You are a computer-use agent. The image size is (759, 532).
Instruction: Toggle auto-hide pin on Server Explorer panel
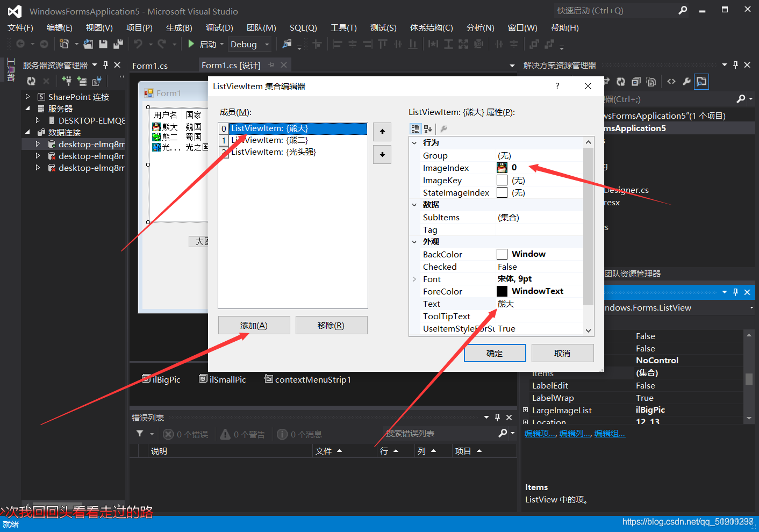[105, 65]
